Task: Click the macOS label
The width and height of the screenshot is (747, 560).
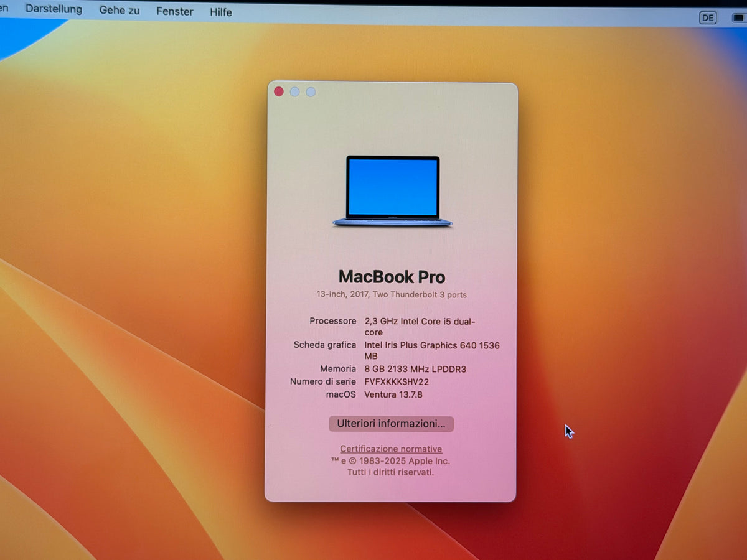Action: point(341,394)
